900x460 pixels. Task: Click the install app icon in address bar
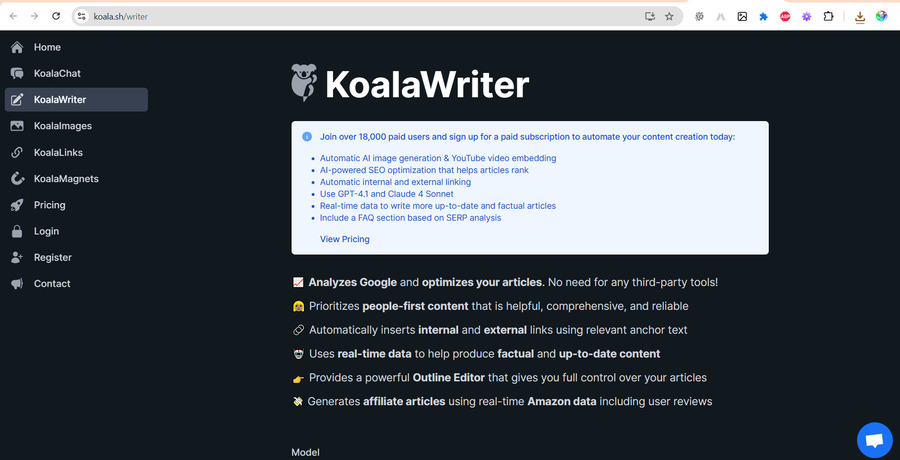pyautogui.click(x=650, y=16)
